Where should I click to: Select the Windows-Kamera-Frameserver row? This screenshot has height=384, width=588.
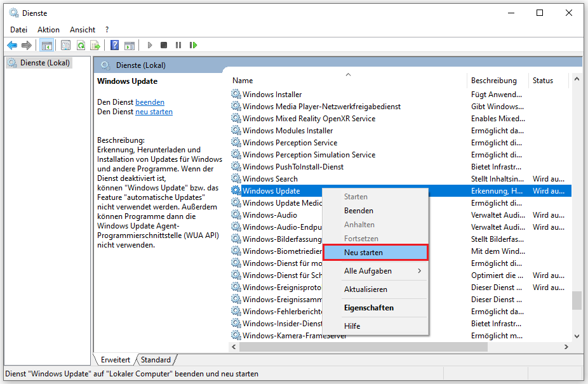pos(401,335)
